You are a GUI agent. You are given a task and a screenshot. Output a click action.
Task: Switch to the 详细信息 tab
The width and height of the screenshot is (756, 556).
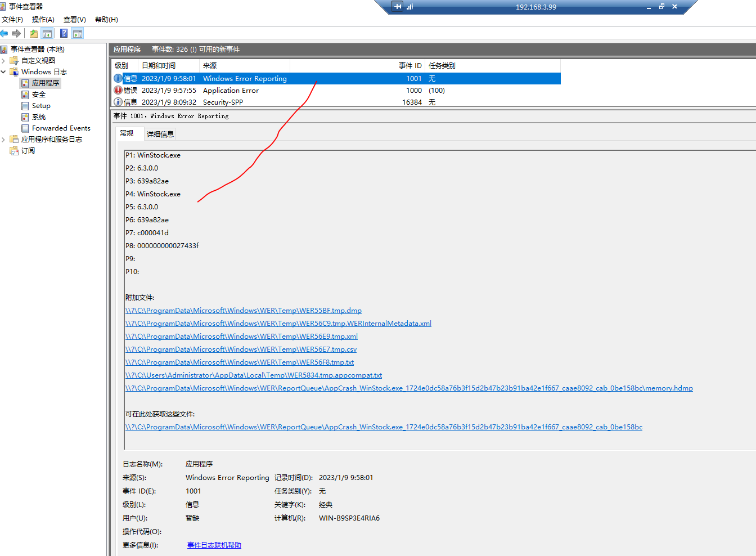point(160,134)
